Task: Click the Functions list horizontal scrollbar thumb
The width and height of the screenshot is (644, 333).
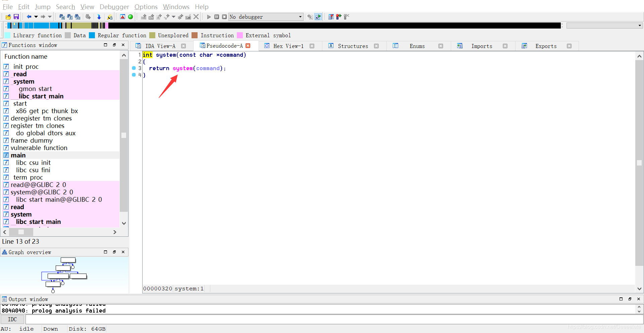Action: pos(21,232)
